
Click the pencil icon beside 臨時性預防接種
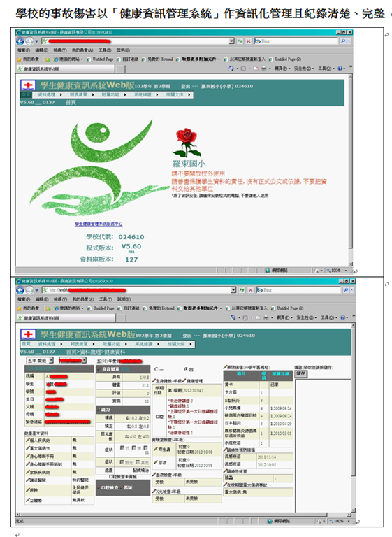tap(226, 450)
